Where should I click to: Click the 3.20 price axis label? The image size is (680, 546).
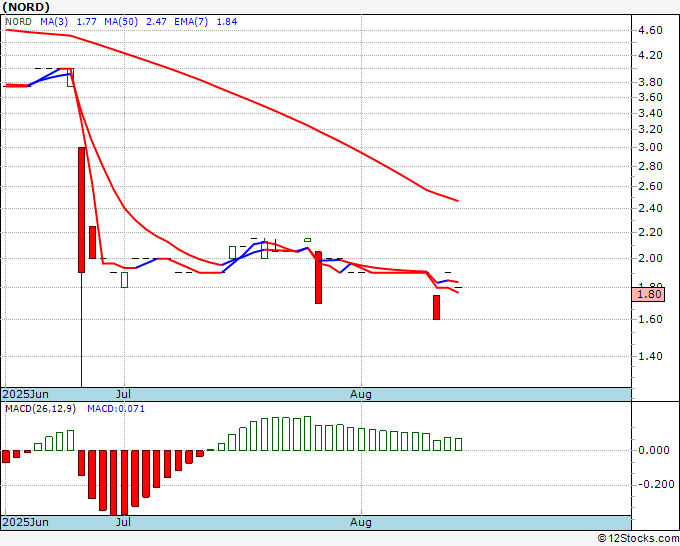(651, 129)
